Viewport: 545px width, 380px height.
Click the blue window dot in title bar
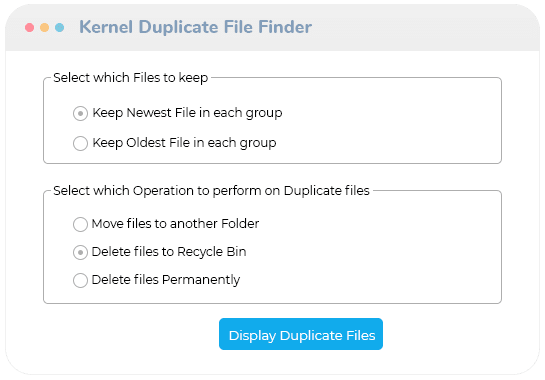[59, 27]
